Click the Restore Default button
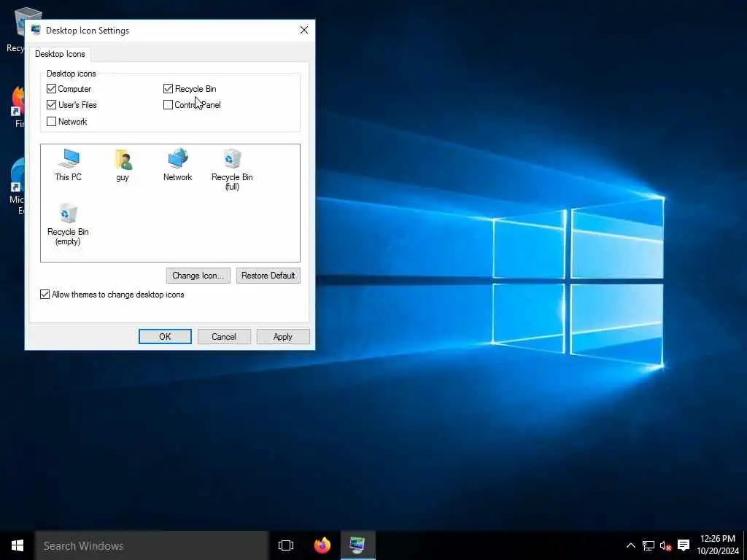 268,275
